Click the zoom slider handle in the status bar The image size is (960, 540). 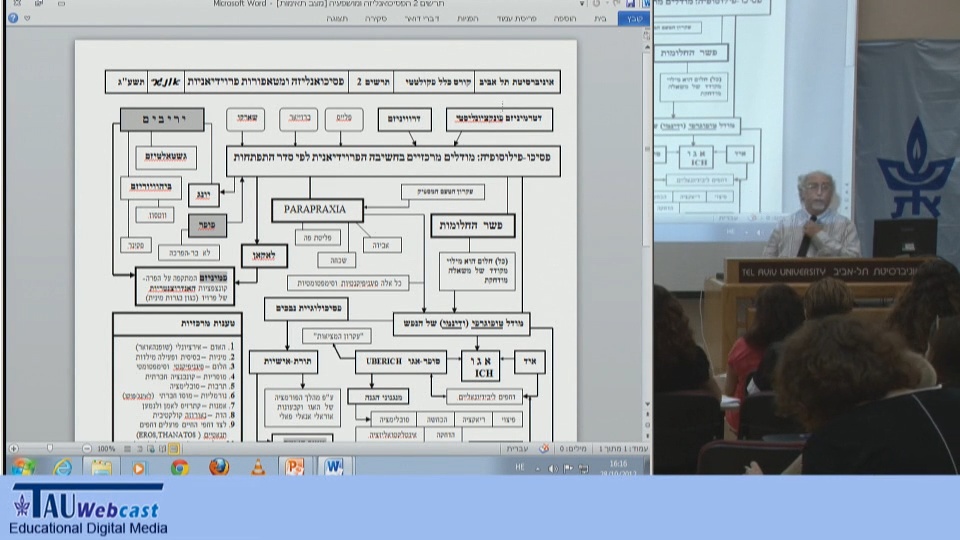click(51, 449)
